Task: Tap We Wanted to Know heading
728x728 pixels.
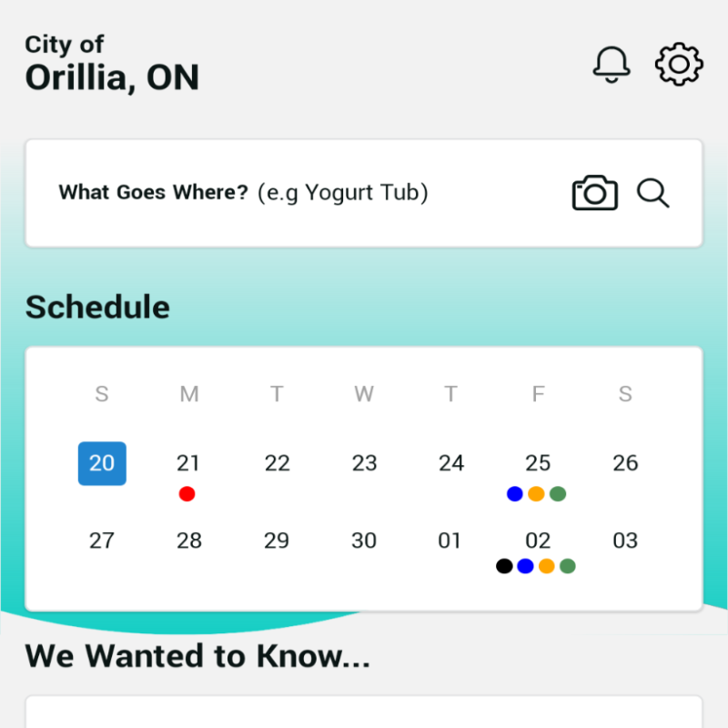Action: pos(197,655)
